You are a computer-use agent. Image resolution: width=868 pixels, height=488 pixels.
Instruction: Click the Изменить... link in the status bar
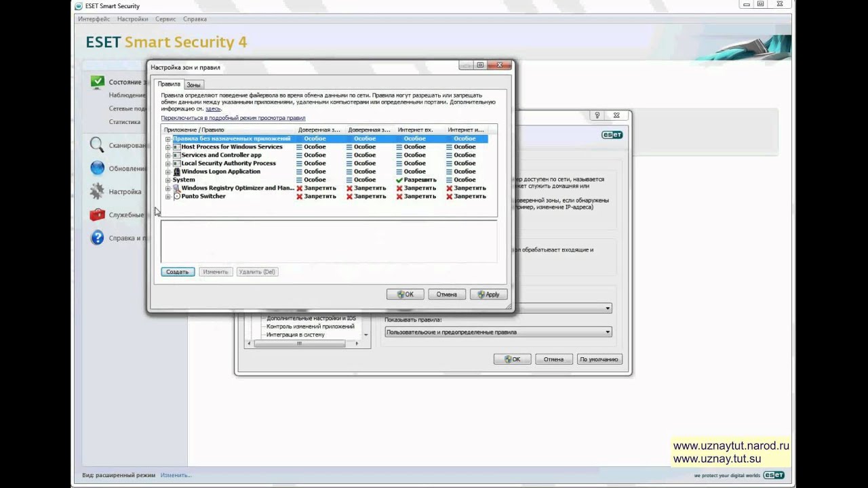coord(176,475)
